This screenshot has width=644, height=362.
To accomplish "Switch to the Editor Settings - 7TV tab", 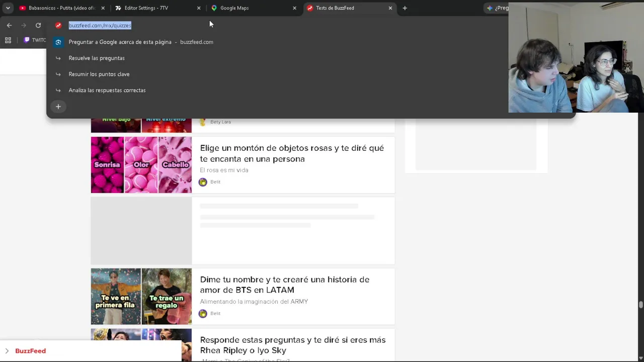I will click(156, 8).
